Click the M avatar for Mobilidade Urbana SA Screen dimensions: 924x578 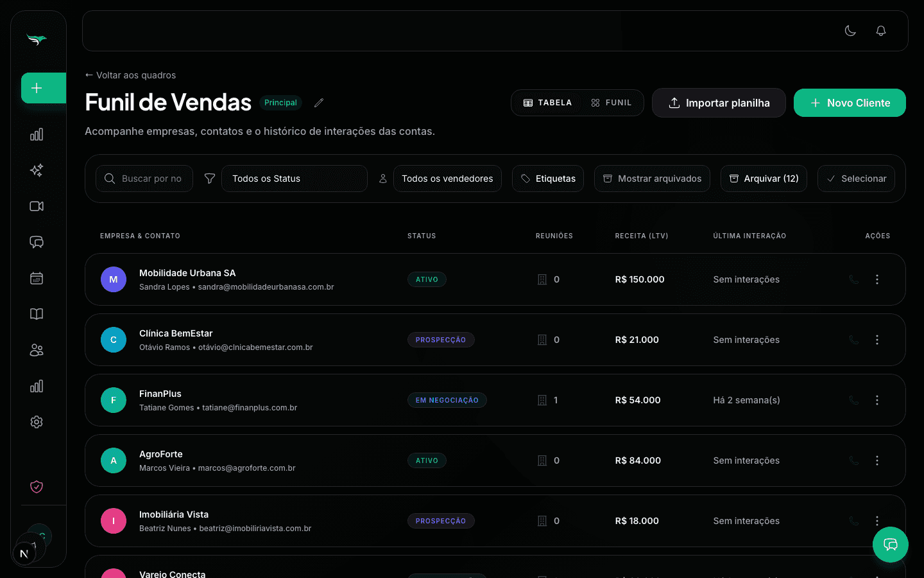(x=114, y=279)
